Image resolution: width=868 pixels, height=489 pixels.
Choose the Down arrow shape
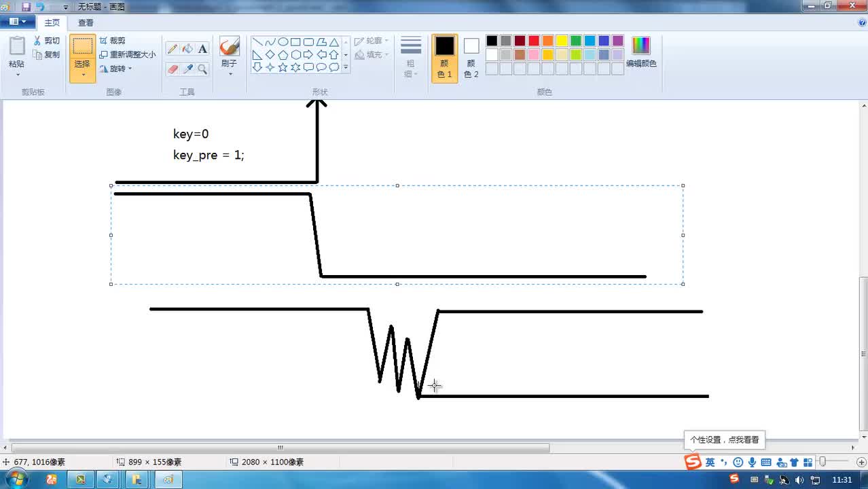(x=257, y=67)
